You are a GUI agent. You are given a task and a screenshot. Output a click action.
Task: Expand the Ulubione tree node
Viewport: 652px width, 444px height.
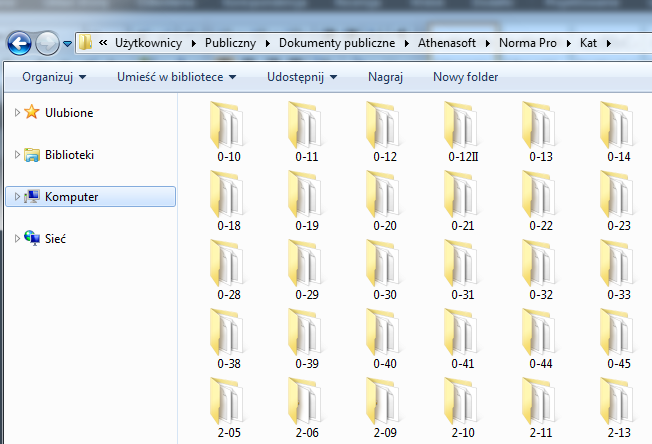pos(17,113)
